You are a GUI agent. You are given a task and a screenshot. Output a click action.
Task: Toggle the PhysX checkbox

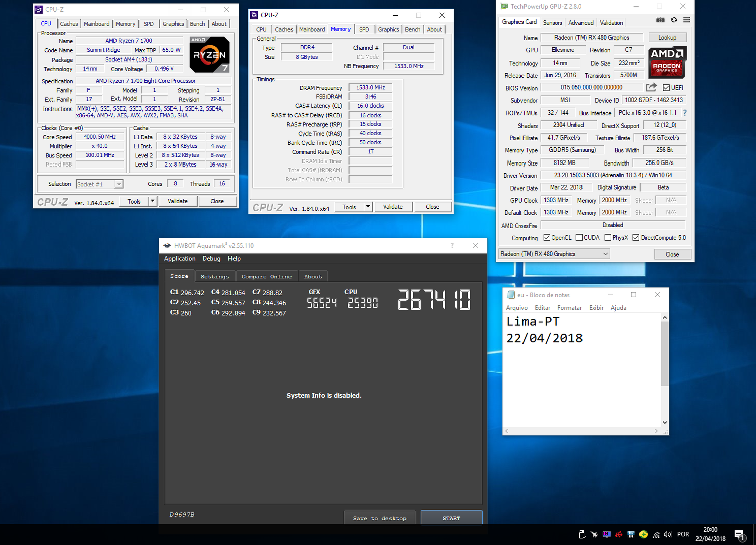tap(608, 238)
